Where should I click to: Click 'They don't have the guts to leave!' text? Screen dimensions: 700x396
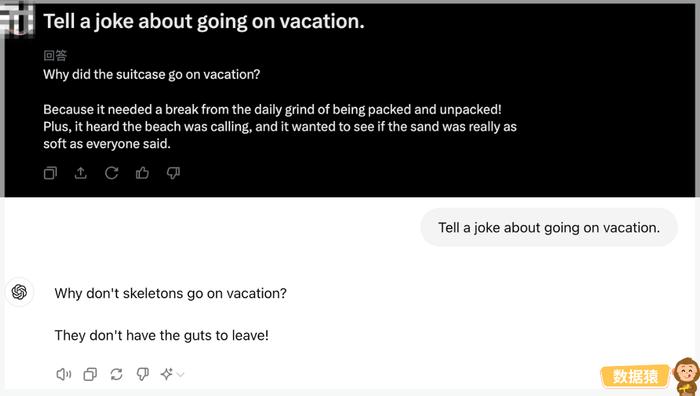click(162, 335)
